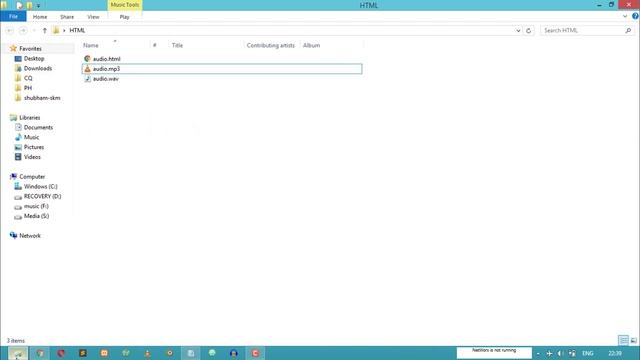Select Computer in the navigation pane
640x360 pixels.
32,177
